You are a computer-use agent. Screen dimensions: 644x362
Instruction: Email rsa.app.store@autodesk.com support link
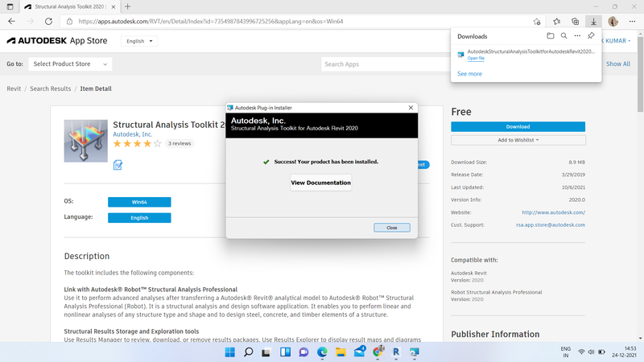[x=551, y=224]
